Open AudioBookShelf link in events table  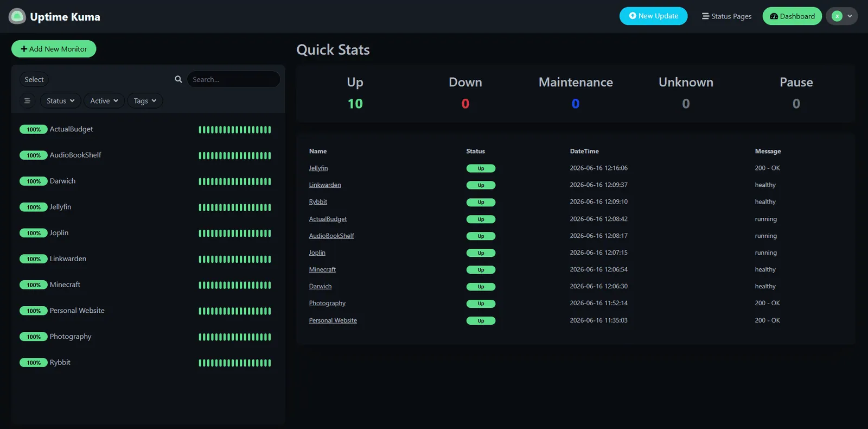pyautogui.click(x=331, y=236)
